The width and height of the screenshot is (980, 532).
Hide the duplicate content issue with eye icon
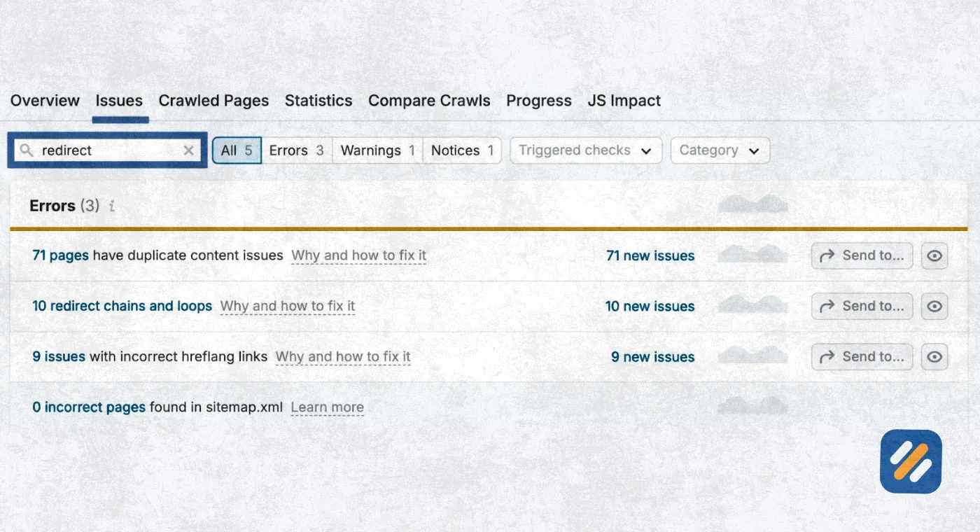click(934, 255)
